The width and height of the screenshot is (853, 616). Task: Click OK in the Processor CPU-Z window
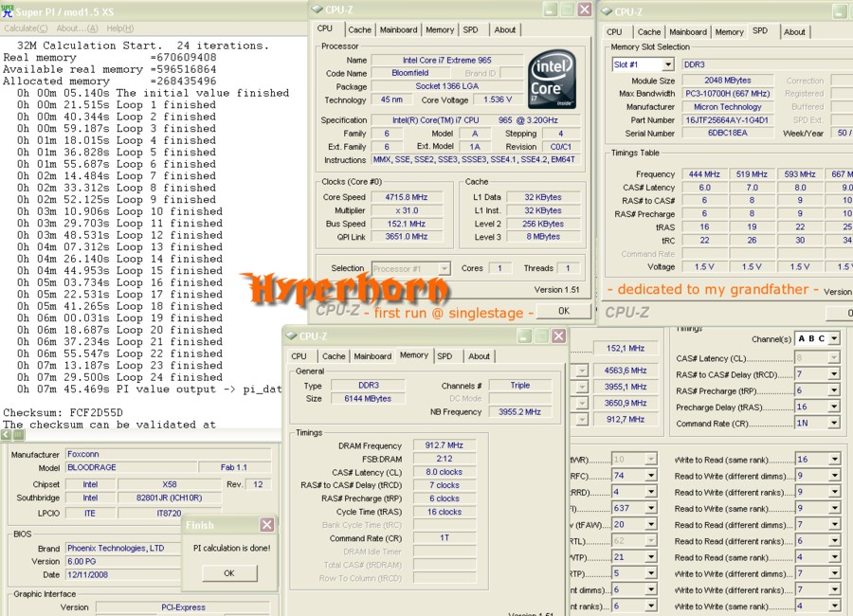coord(564,311)
